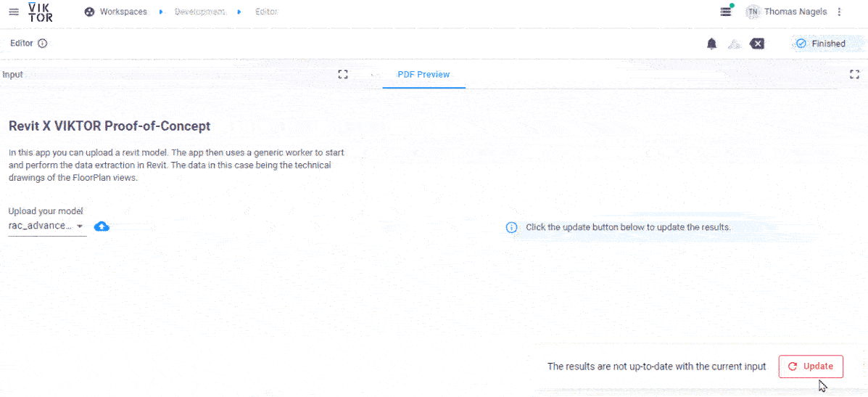This screenshot has height=397, width=868.
Task: Click the Editor breadcrumb
Action: pyautogui.click(x=266, y=12)
